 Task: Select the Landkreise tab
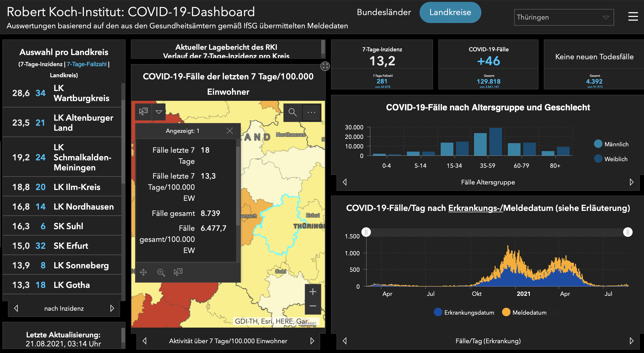pyautogui.click(x=450, y=12)
